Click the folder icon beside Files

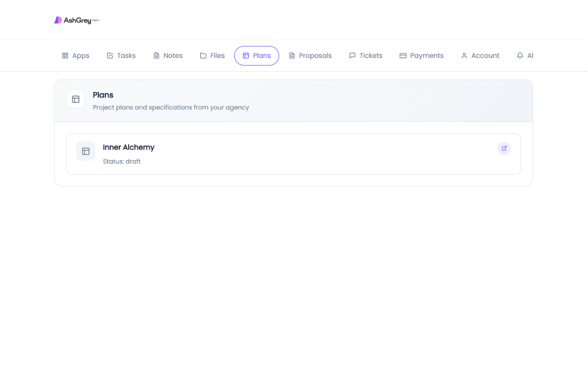coord(203,56)
